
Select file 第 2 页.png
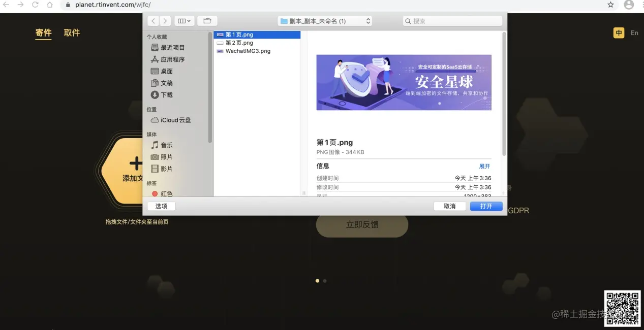[257, 43]
